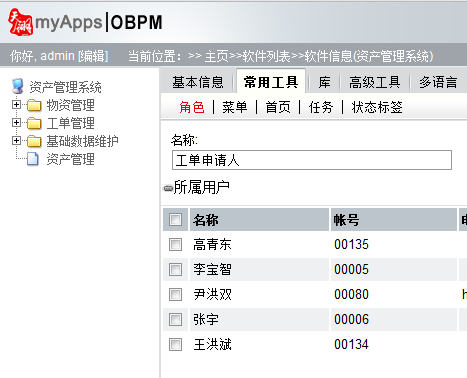
Task: Click the name 高青东 in the table
Action: tap(212, 245)
